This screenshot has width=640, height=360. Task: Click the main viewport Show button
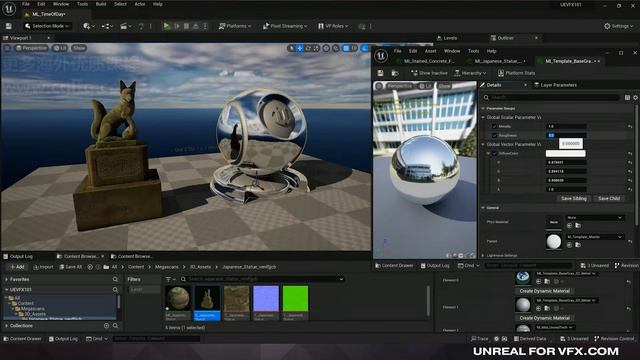click(79, 48)
